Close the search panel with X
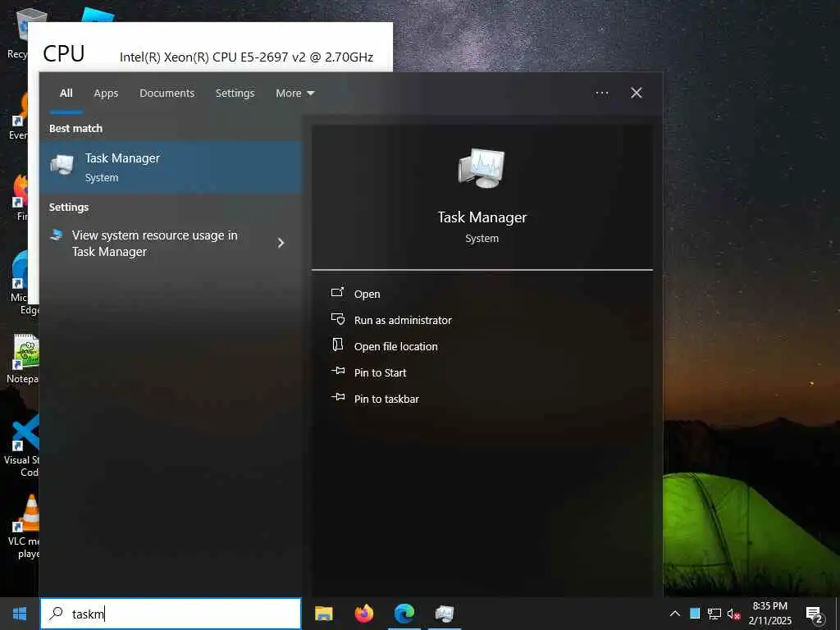Screen dimensions: 840x630 coord(637,94)
